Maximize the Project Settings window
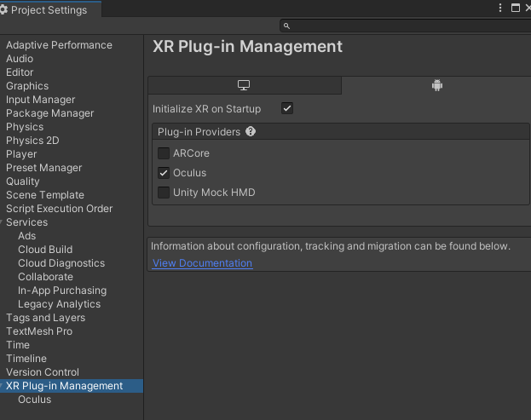Viewport: 531px width, 420px height. click(516, 8)
